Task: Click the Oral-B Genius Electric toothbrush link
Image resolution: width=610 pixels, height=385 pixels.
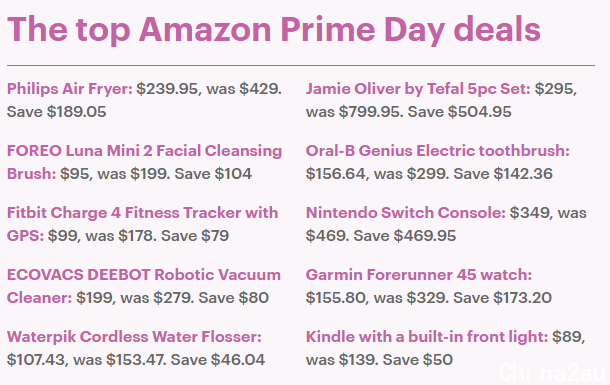Action: click(438, 151)
